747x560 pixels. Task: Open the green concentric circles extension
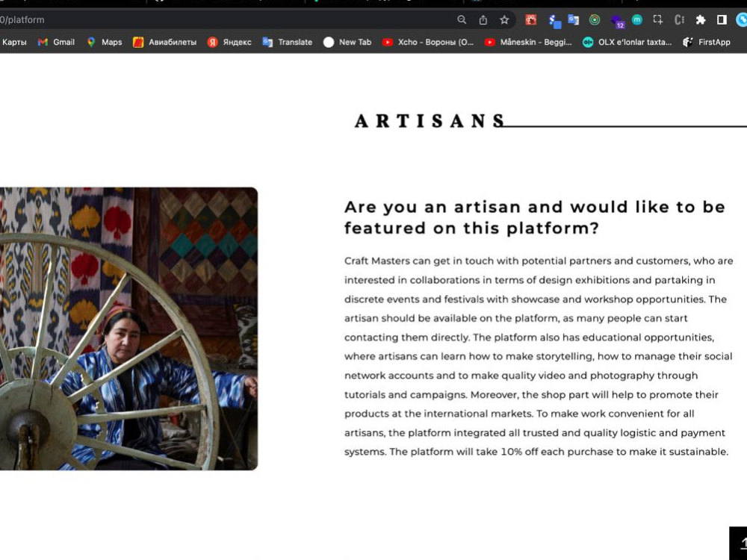pos(595,19)
